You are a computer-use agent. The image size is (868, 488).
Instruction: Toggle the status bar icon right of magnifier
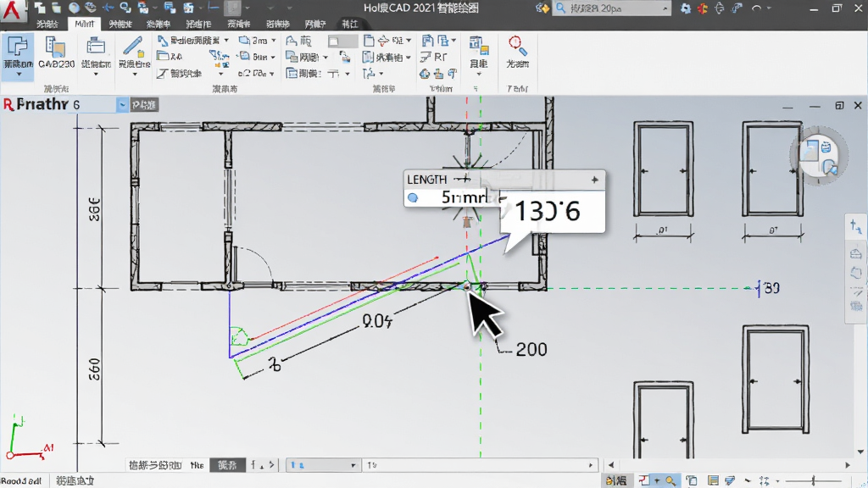692,480
